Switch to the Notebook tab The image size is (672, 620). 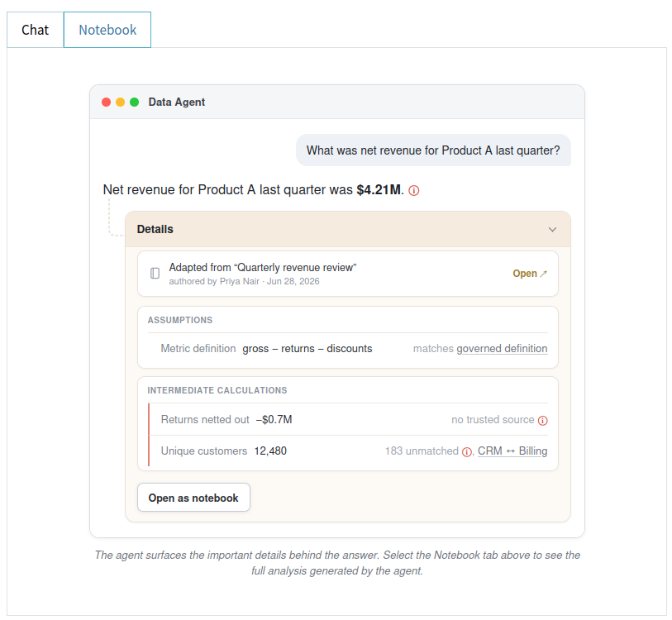(107, 30)
